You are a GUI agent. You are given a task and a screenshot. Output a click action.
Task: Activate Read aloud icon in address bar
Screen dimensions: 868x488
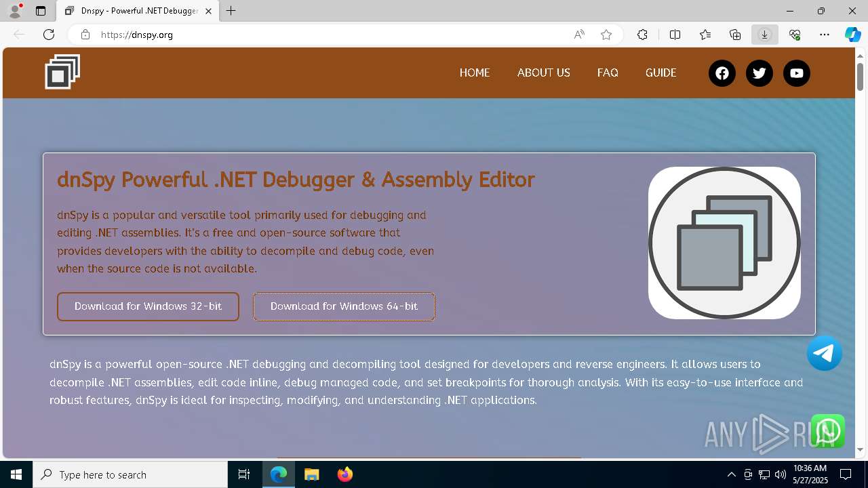(579, 35)
